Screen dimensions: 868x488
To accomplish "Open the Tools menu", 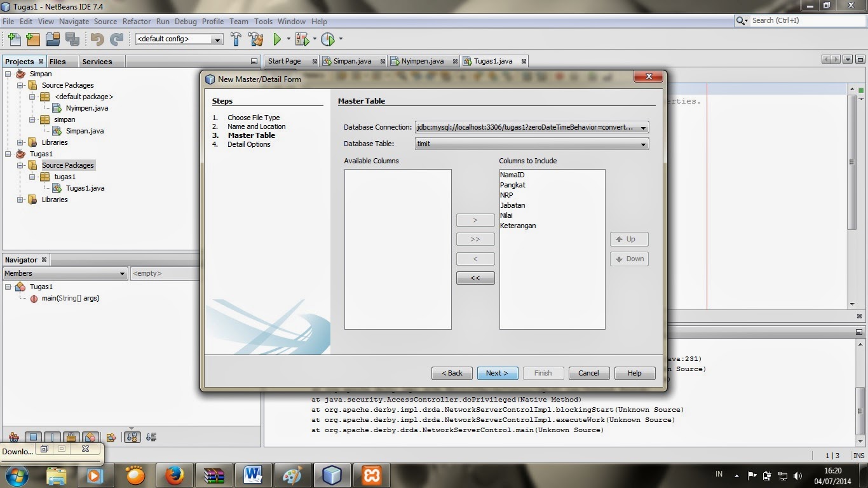I will tap(263, 21).
